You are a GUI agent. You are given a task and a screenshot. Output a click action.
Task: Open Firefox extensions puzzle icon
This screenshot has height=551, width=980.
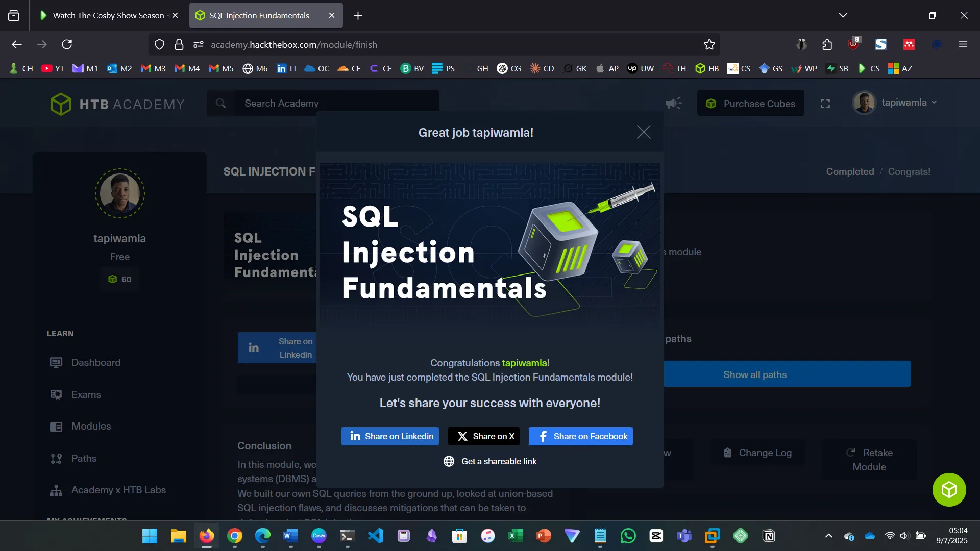[x=827, y=45]
